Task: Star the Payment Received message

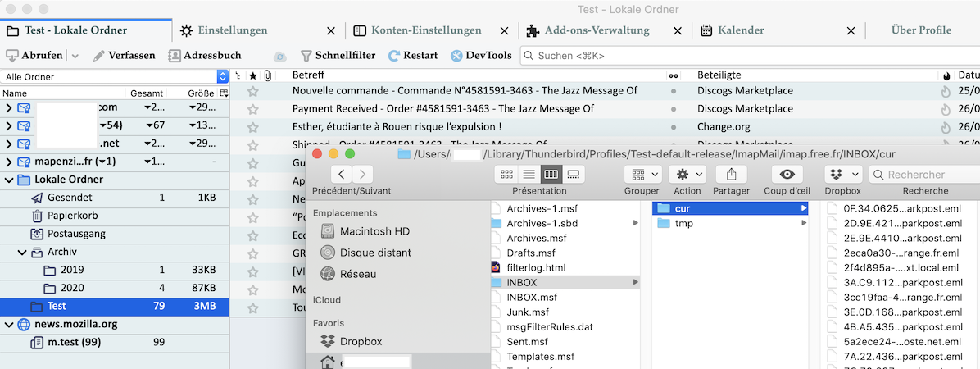Action: coord(252,109)
